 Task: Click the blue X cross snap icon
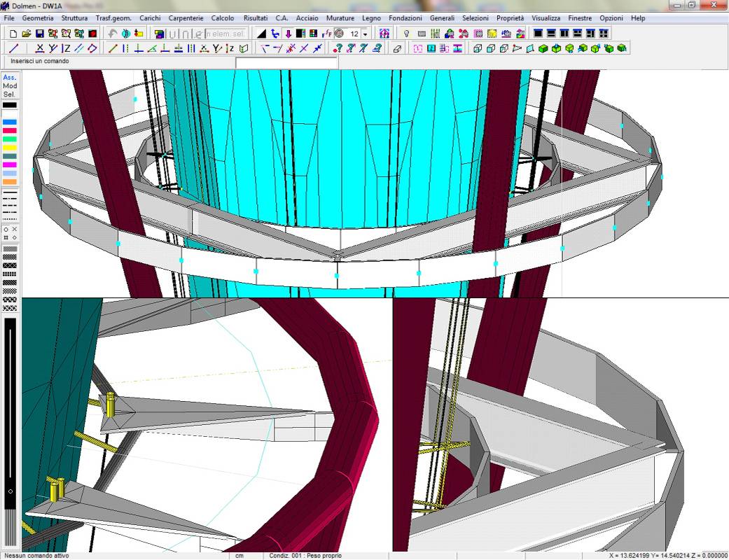304,48
